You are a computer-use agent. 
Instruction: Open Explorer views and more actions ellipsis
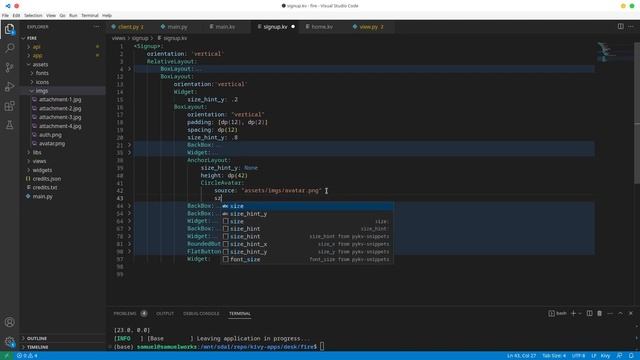pos(97,27)
